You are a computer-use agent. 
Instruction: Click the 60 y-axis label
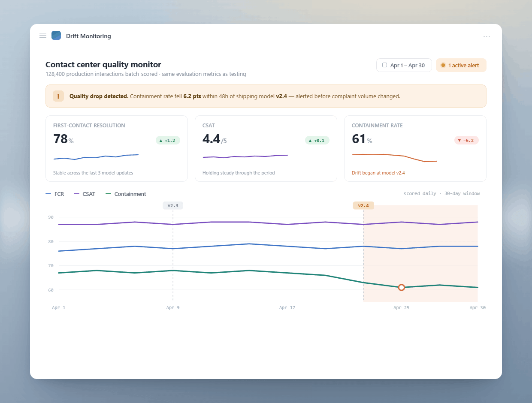tap(51, 290)
